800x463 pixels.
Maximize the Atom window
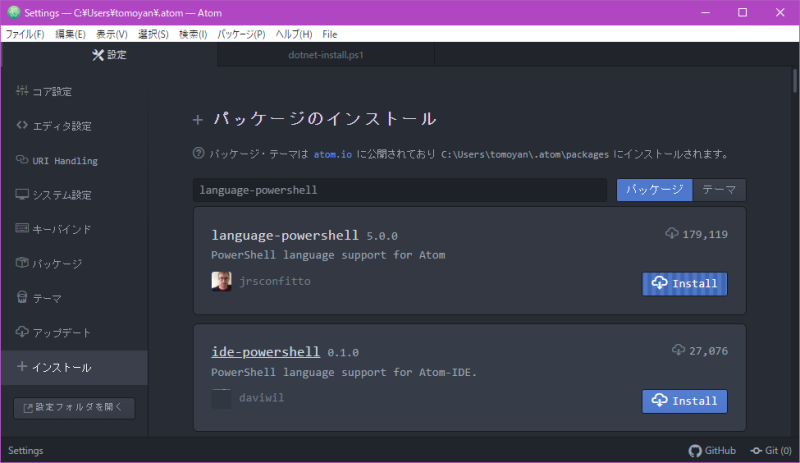point(743,12)
